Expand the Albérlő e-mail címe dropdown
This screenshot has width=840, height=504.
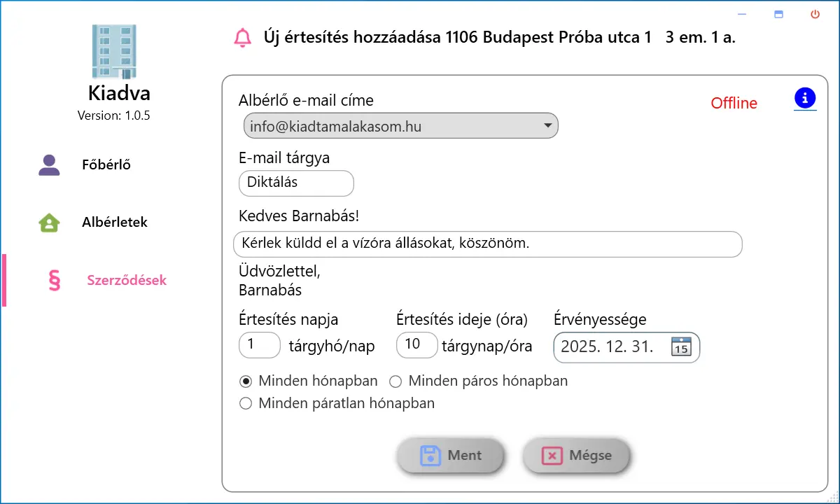(x=401, y=126)
